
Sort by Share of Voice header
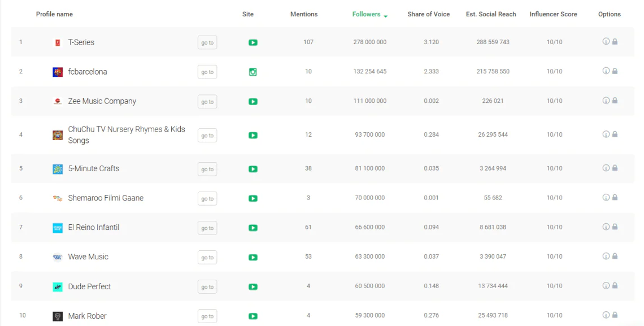click(x=428, y=14)
